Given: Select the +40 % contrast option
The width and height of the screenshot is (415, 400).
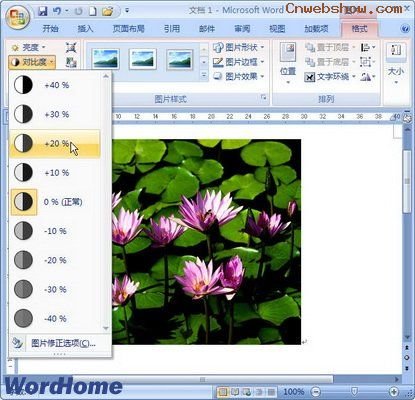Looking at the screenshot, I should (x=55, y=85).
